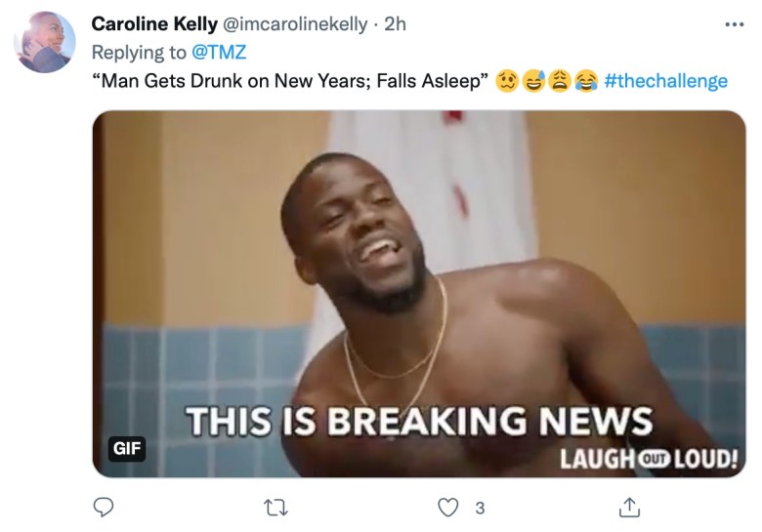Click the Laugh Out Loud watermark logo
The height and width of the screenshot is (532, 762).
(x=648, y=457)
